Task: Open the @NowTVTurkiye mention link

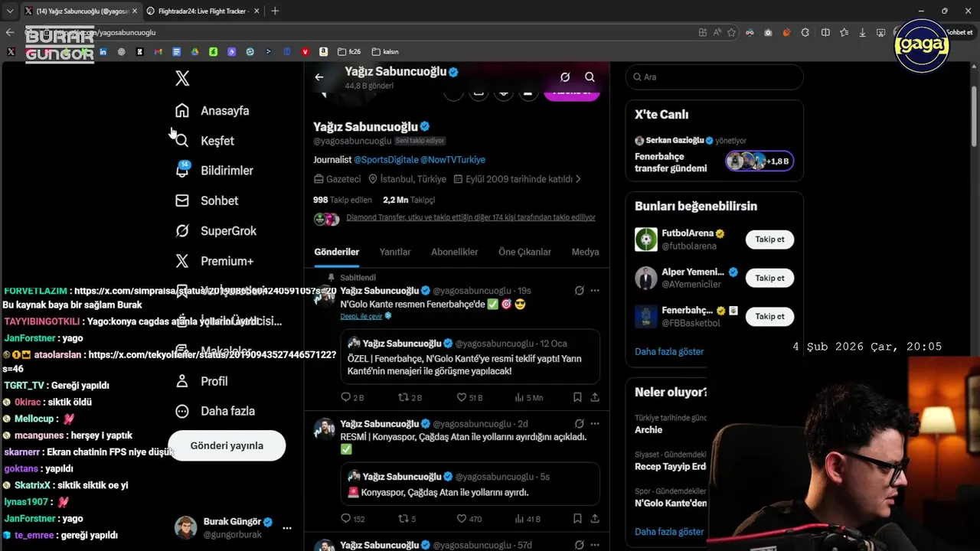Action: point(452,160)
